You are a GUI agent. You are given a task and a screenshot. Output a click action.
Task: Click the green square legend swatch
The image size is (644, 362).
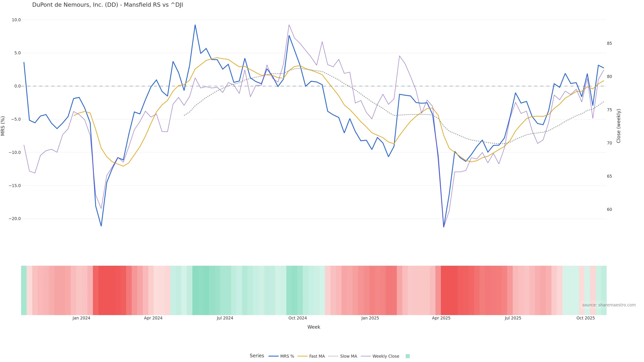[x=408, y=356]
